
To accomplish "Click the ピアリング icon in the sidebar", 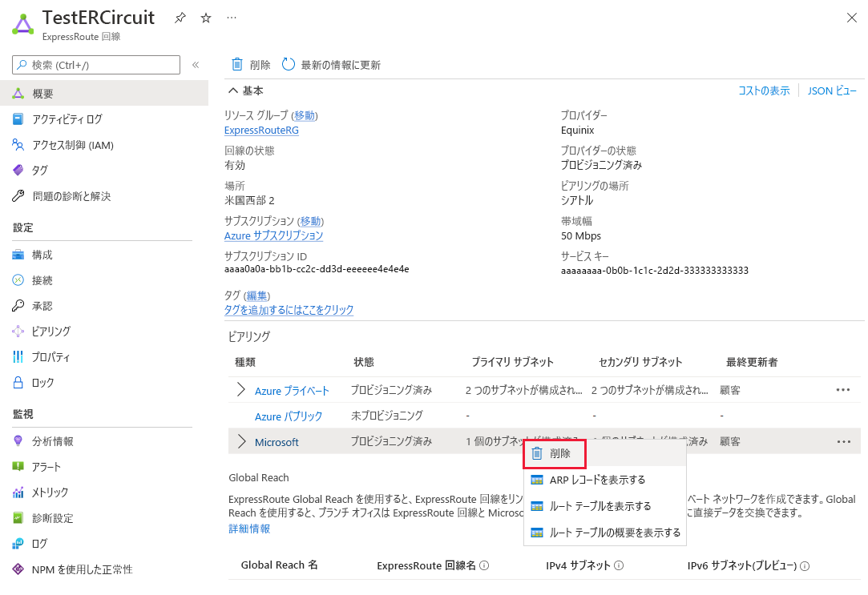I will 18,332.
